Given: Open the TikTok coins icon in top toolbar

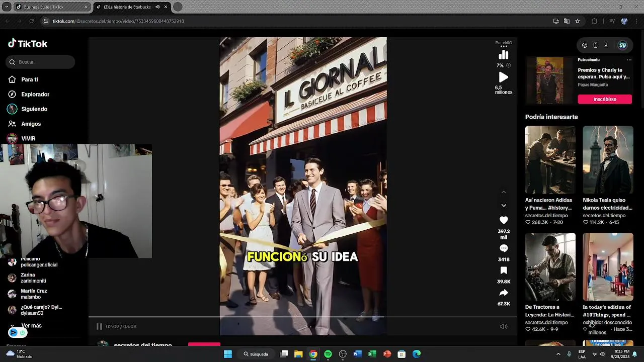Looking at the screenshot, I should point(585,45).
